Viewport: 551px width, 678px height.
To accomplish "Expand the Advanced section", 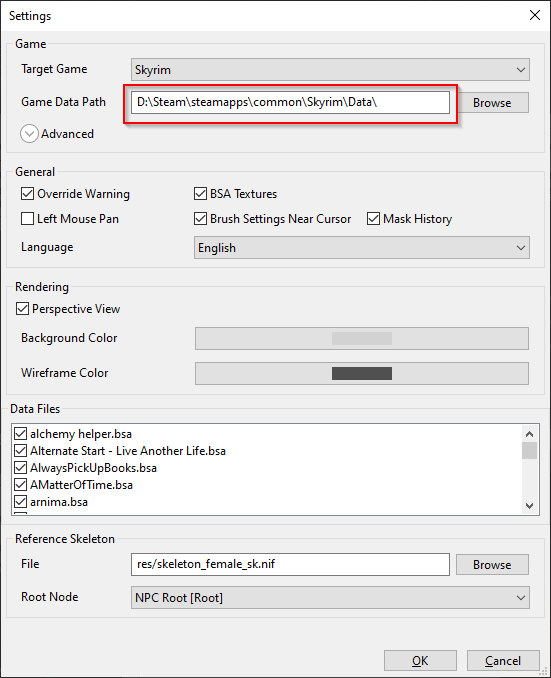I will coord(29,134).
